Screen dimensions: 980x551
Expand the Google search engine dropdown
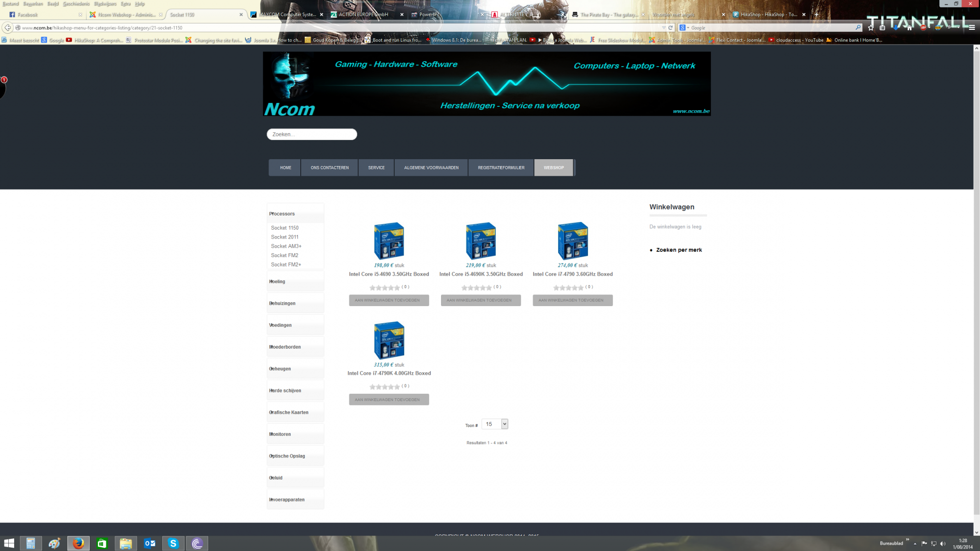click(684, 28)
